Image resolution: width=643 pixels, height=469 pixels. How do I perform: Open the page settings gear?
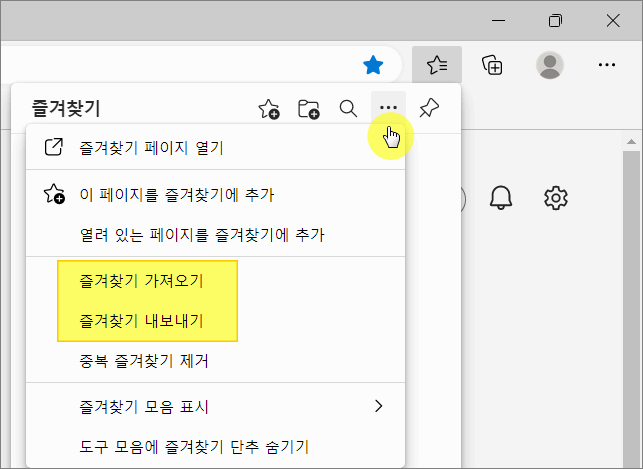(x=556, y=198)
